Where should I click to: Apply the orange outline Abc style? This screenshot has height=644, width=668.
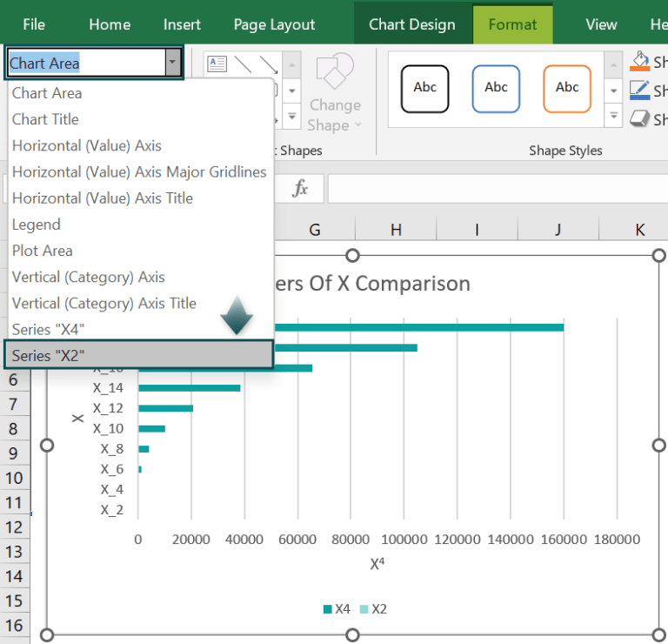(567, 89)
